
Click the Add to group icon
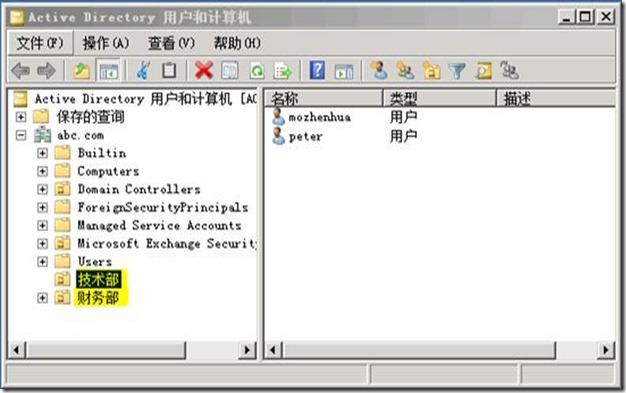509,71
